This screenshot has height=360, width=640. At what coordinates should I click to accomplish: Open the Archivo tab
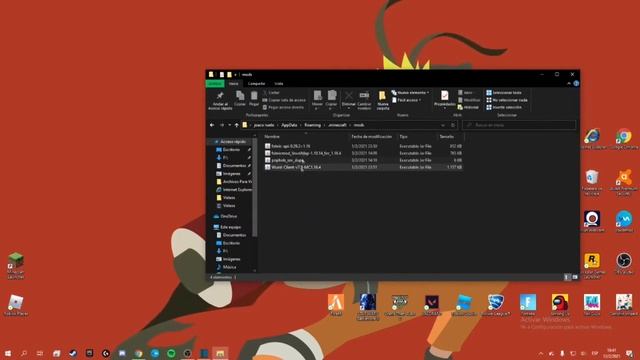tap(215, 83)
